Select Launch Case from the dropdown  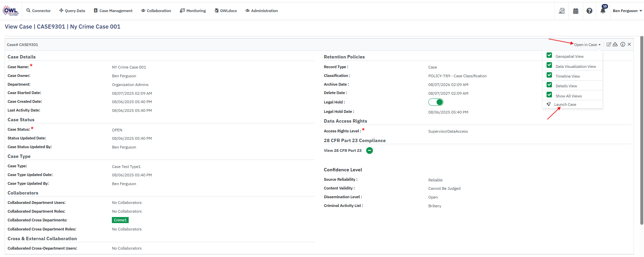[565, 104]
